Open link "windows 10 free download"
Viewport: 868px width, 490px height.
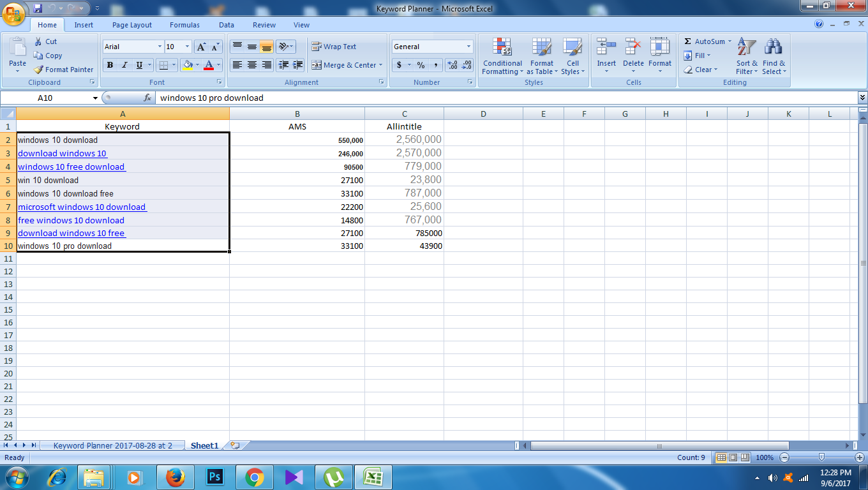71,167
